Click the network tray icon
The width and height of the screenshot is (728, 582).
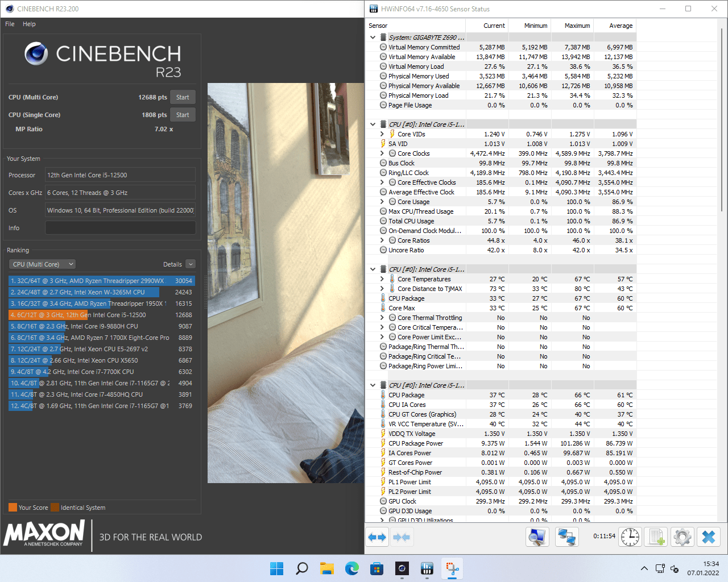coord(660,568)
